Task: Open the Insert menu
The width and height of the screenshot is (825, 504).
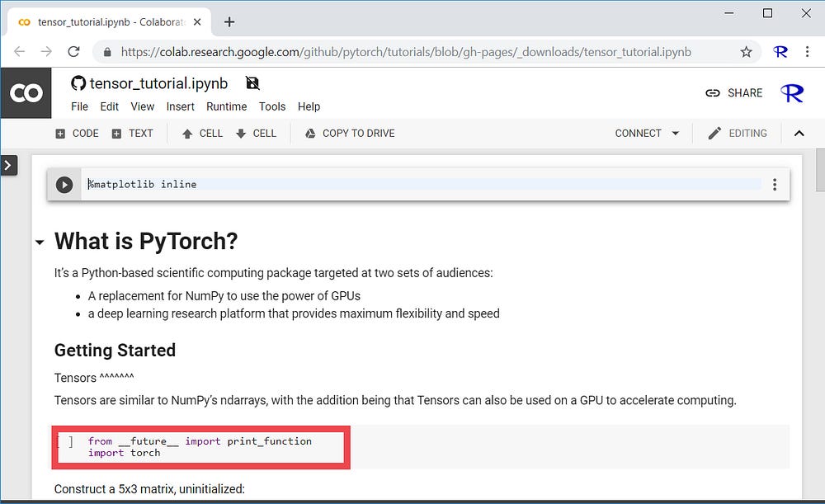Action: [181, 106]
